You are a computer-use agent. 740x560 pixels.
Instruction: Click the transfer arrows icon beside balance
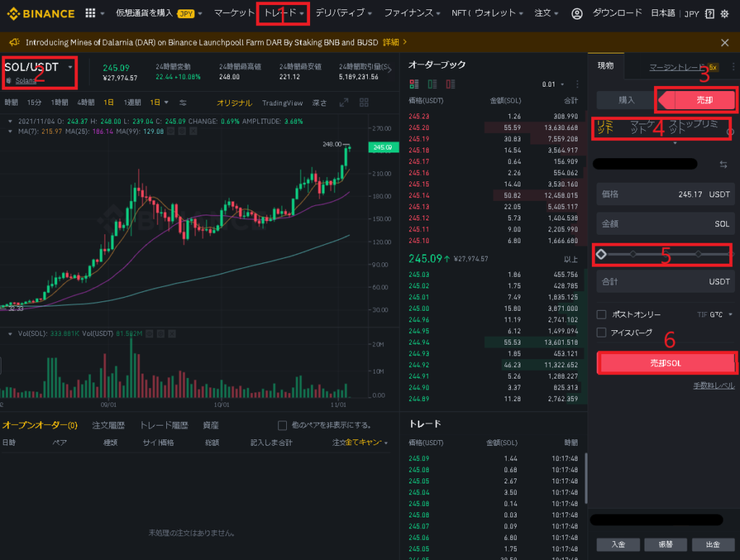tap(723, 164)
